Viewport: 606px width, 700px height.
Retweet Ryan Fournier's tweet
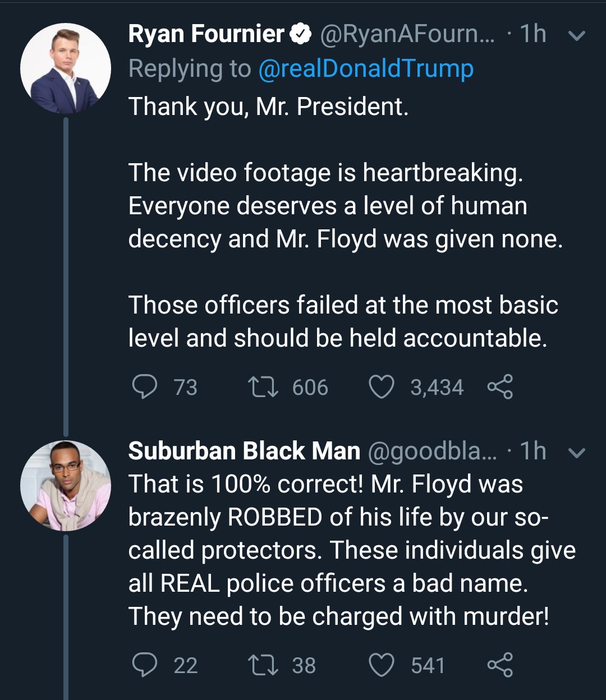tap(263, 387)
